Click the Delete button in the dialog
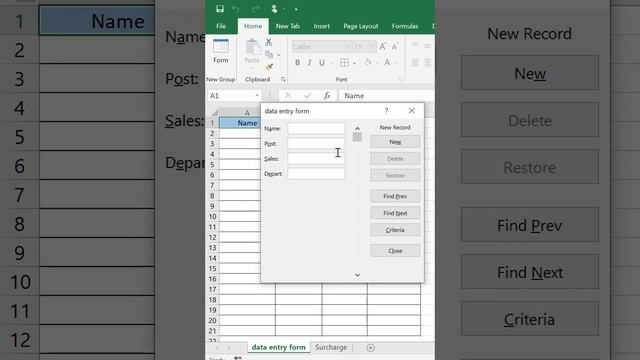Screen dimensions: 640x360 coord(395,159)
